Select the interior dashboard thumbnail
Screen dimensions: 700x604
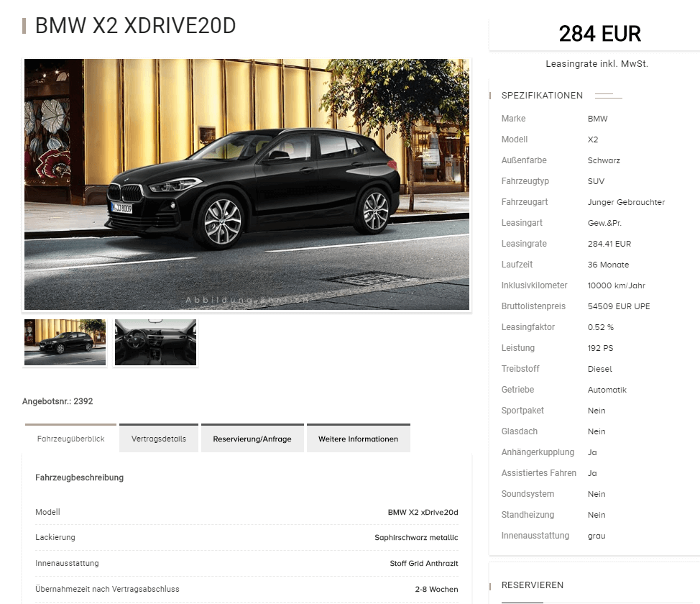155,342
